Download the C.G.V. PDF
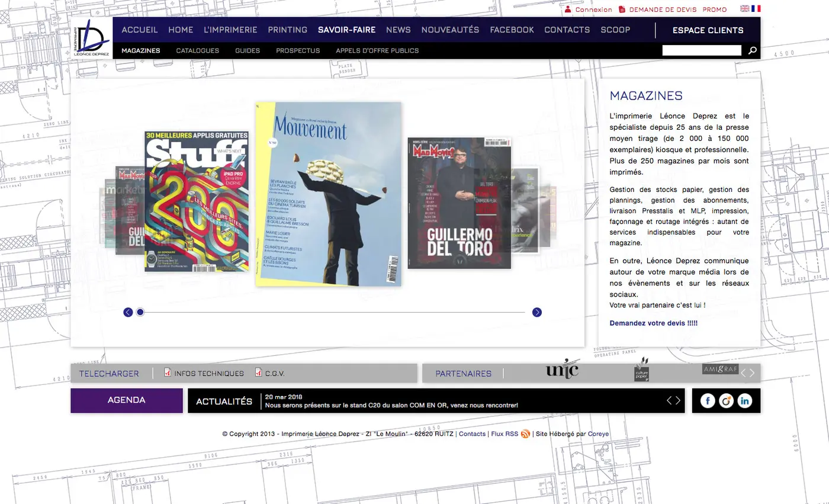The height and width of the screenshot is (504, 829). coord(270,373)
